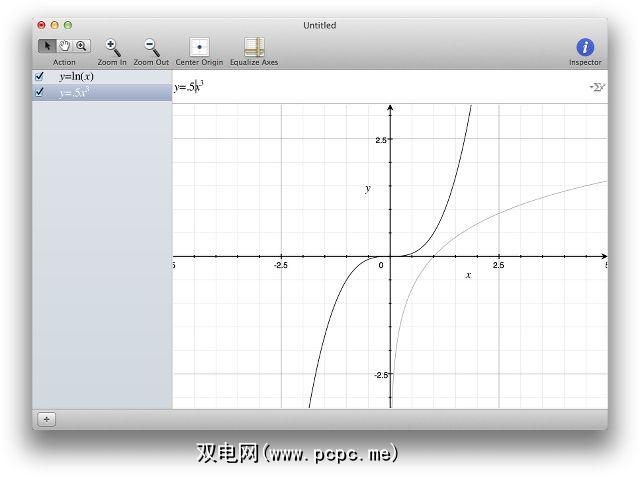Add a new equation with plus button
640x477 pixels.
(47, 419)
